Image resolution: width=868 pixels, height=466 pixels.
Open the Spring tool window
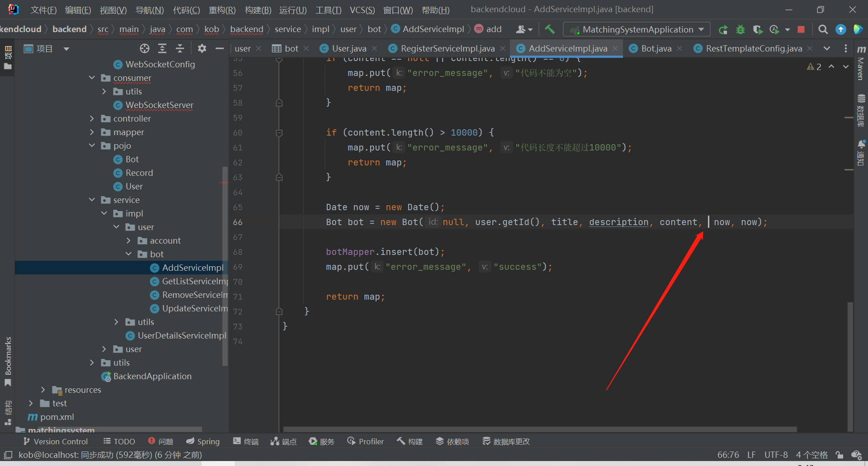(x=203, y=442)
